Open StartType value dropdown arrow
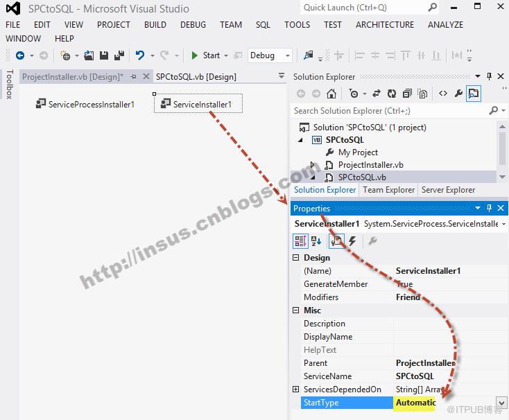This screenshot has height=420, width=509. 501,403
